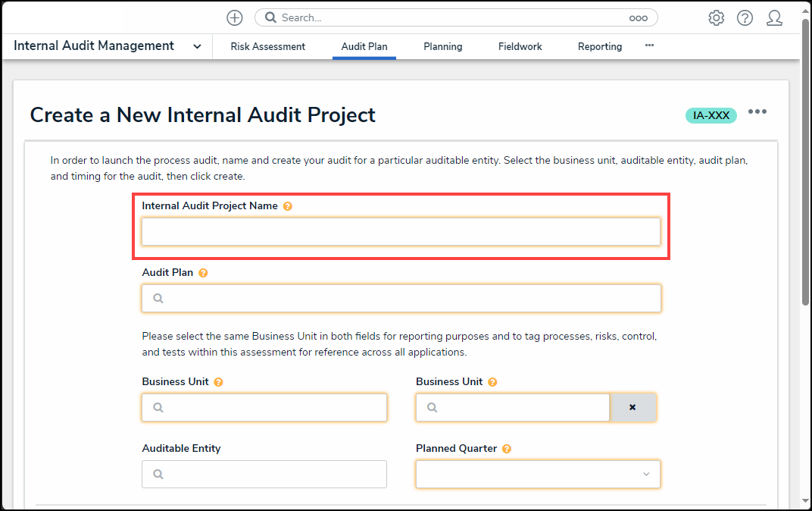The image size is (812, 511).
Task: Click the Auditable Entity search field
Action: pyautogui.click(x=264, y=474)
